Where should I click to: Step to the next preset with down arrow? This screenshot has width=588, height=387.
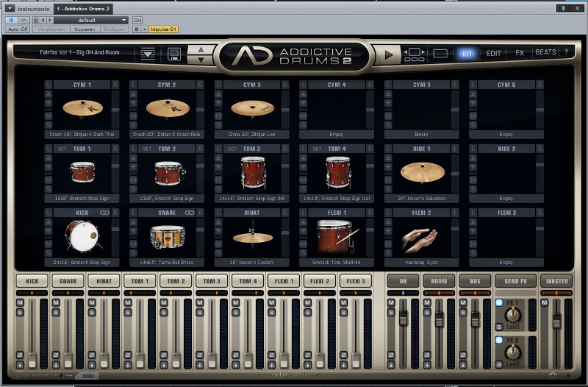pos(201,60)
